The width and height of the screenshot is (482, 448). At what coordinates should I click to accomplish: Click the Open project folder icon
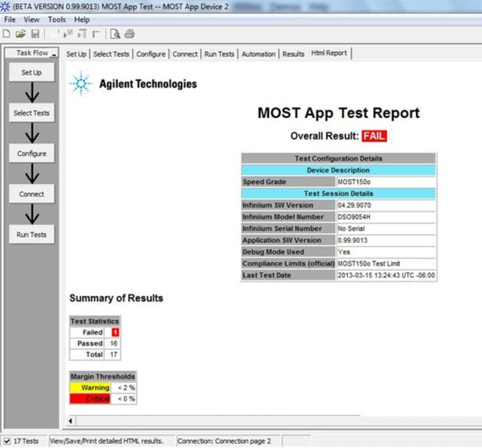(20, 34)
